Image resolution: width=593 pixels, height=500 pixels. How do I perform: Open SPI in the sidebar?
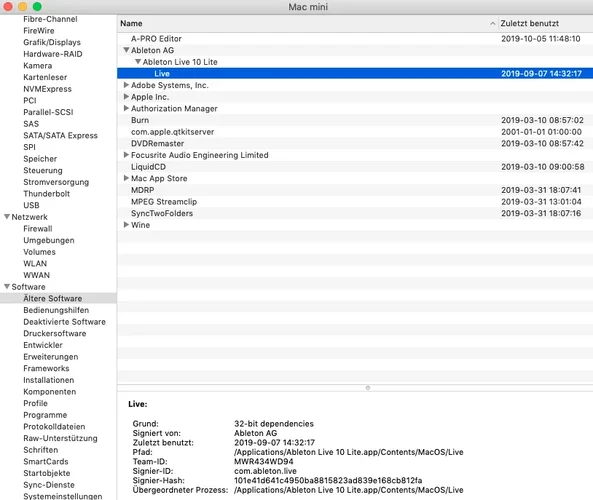(29, 147)
